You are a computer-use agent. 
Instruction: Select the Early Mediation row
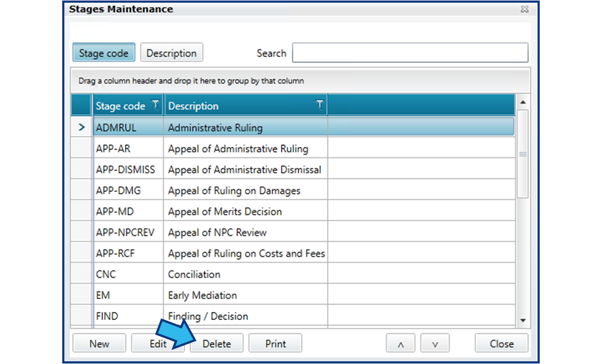coord(293,295)
